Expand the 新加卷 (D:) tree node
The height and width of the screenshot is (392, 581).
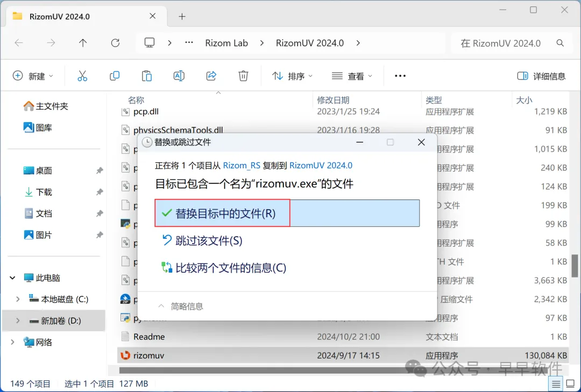(x=18, y=320)
